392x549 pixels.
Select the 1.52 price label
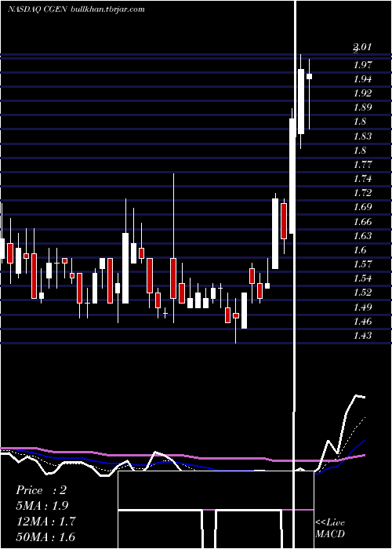[x=362, y=293]
